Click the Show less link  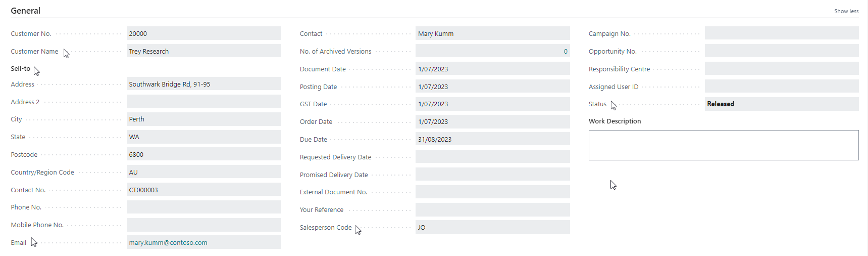tap(846, 11)
